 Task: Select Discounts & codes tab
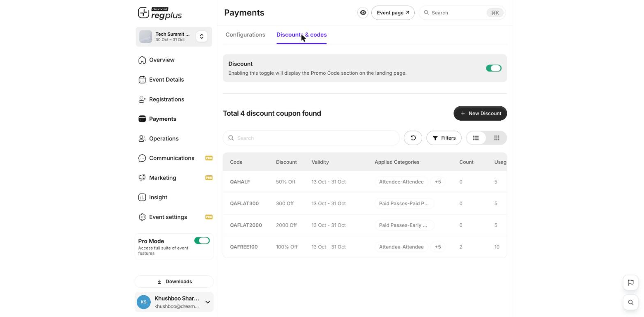(x=301, y=35)
